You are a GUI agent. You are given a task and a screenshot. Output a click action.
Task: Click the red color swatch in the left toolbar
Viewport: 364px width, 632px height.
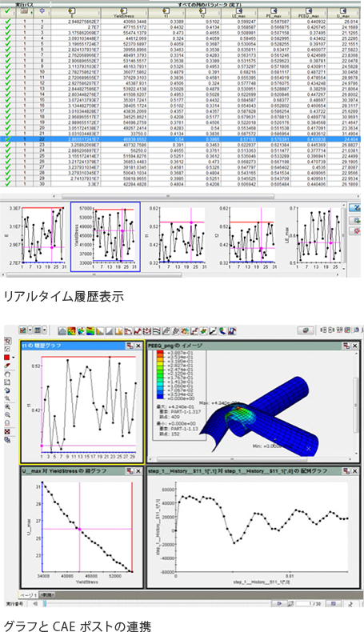6,358
